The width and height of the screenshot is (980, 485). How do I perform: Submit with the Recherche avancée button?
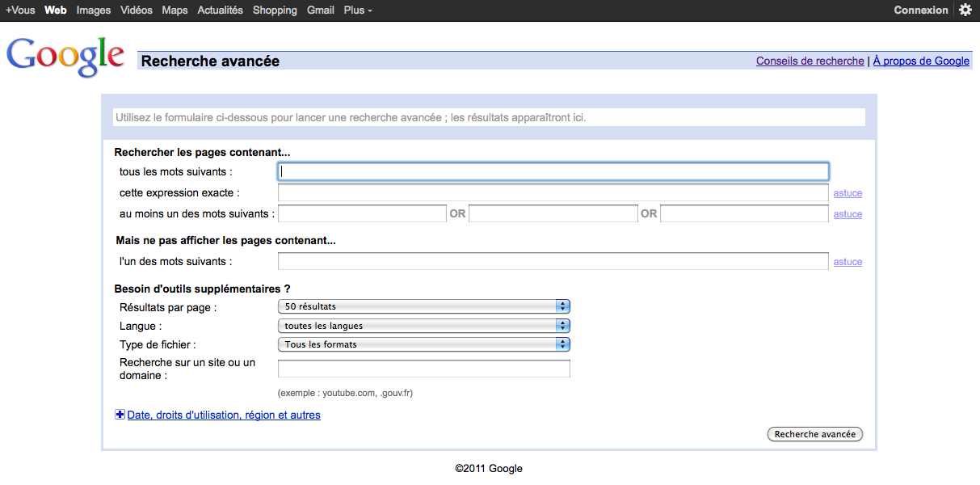click(x=815, y=434)
